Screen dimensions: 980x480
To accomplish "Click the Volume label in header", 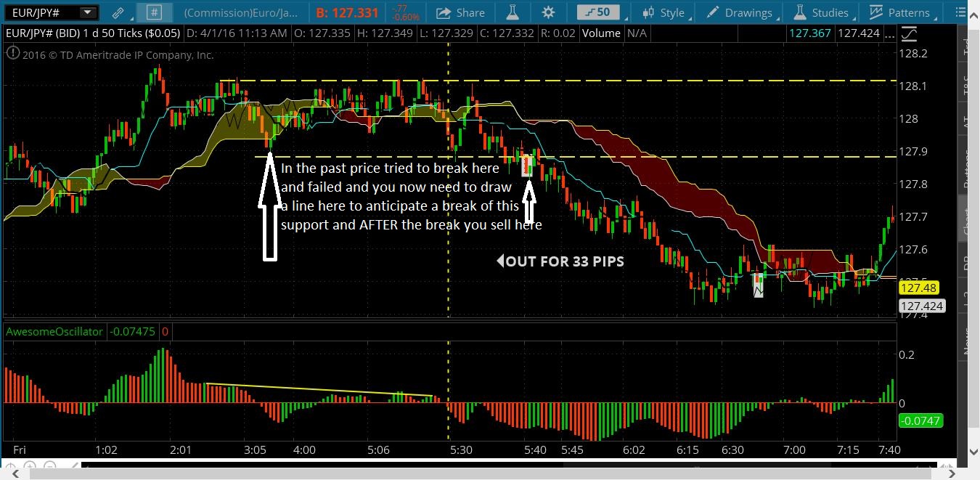I will [x=600, y=33].
